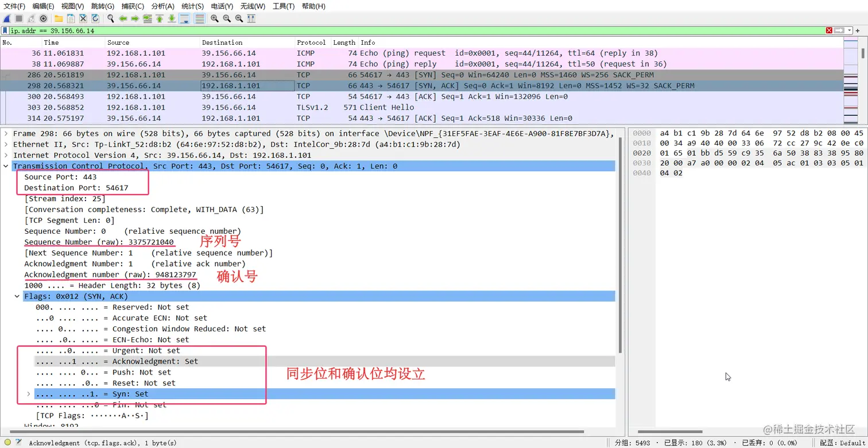Open the 分析(A) menu
This screenshot has height=448, width=868.
click(162, 6)
